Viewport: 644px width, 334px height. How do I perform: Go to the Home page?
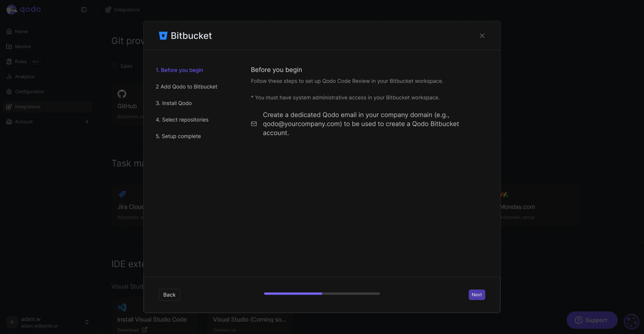(x=48, y=32)
